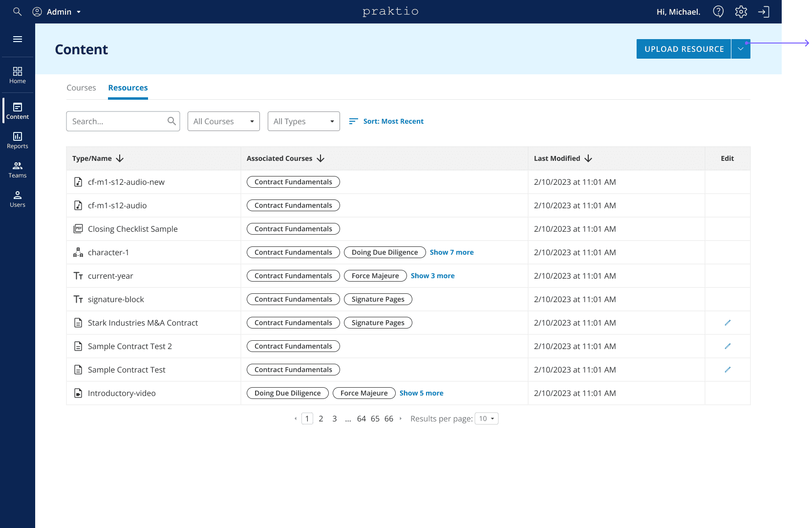Expand the Admin role dropdown arrow
The image size is (812, 528).
pos(79,12)
